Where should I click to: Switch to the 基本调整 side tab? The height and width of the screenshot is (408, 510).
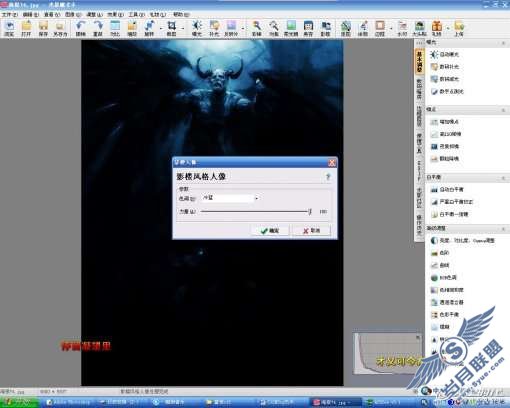coord(419,62)
